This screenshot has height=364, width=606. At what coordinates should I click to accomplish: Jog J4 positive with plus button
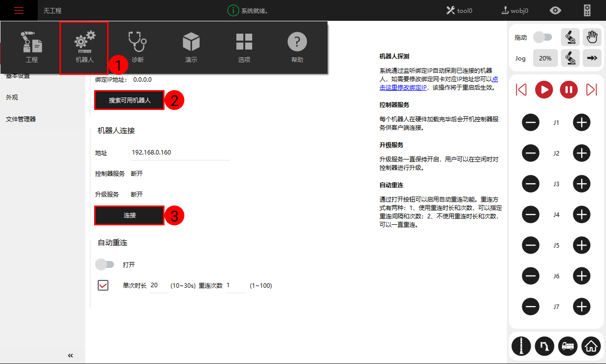click(x=582, y=214)
